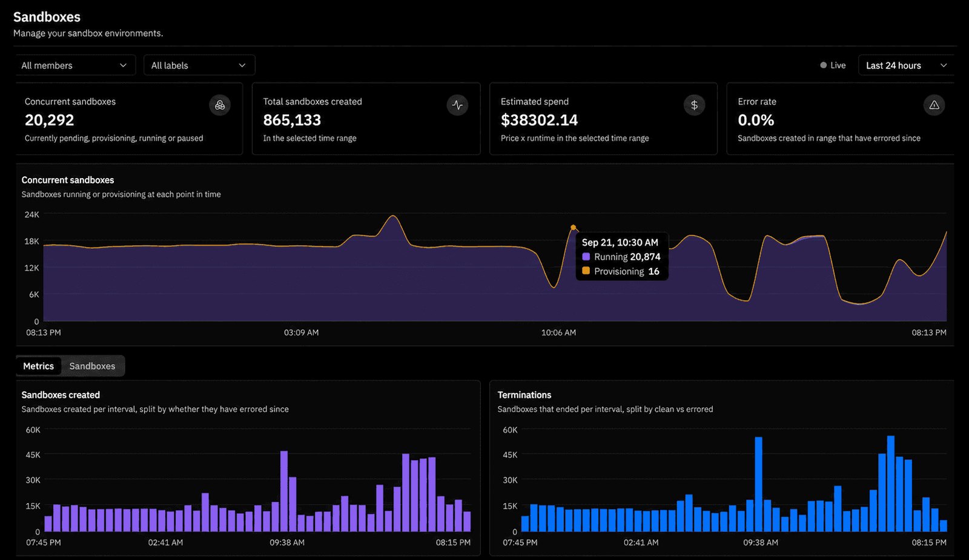Click the 03:09 AM label on concurrent chart
This screenshot has width=969, height=560.
(x=301, y=332)
